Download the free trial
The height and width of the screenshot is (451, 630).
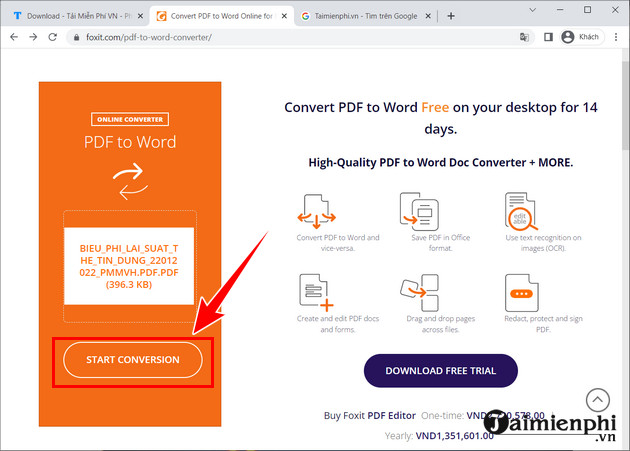(x=441, y=371)
